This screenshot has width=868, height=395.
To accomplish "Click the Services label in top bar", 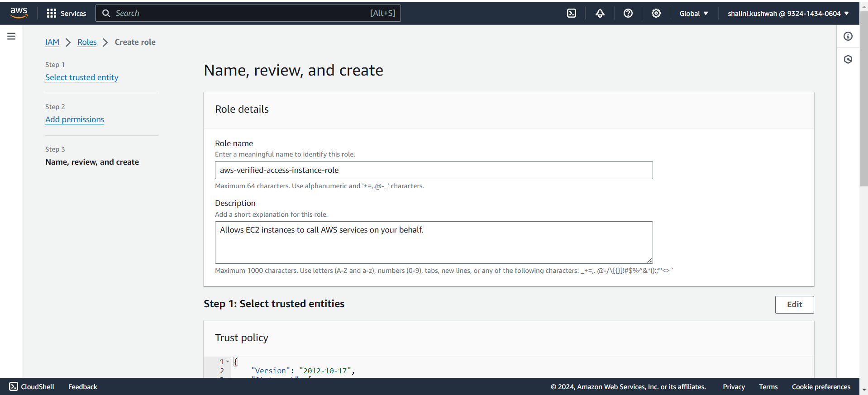I will point(73,14).
